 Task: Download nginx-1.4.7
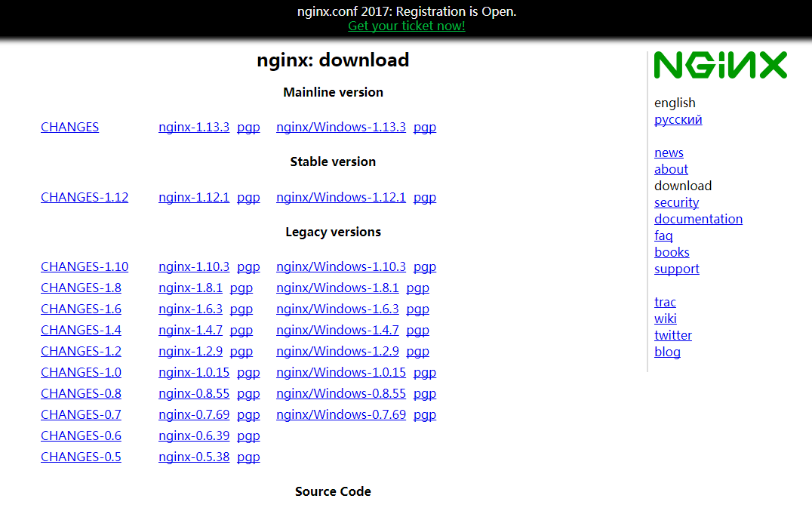click(x=190, y=331)
